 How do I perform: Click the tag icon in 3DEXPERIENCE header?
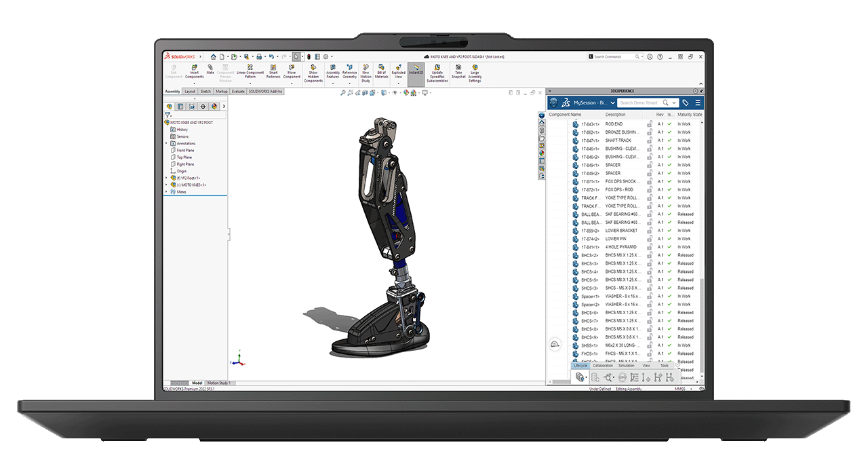(x=686, y=102)
